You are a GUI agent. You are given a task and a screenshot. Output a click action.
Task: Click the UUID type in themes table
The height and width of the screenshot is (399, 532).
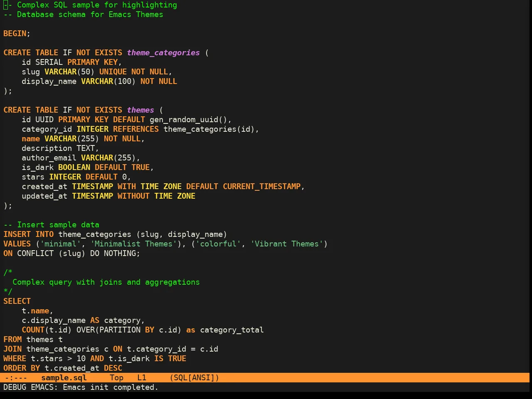tap(44, 120)
